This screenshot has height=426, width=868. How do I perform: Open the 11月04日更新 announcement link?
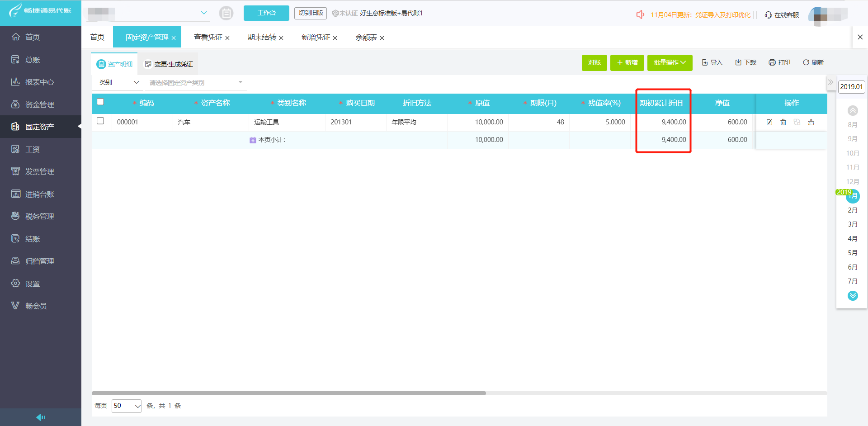[x=701, y=15]
